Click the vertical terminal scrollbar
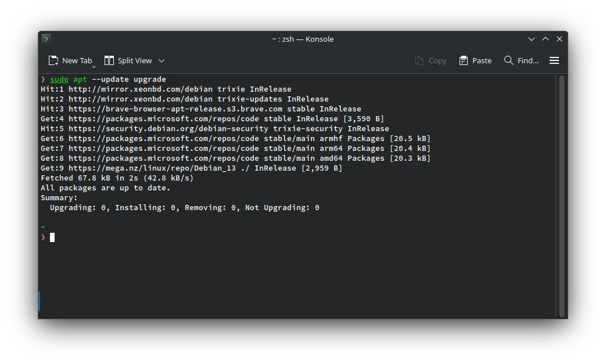The height and width of the screenshot is (364, 606). 562,196
